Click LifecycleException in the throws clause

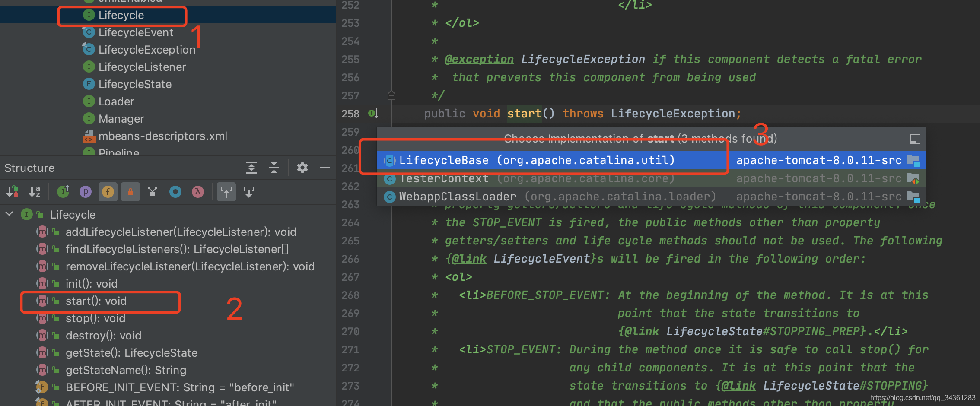point(673,114)
